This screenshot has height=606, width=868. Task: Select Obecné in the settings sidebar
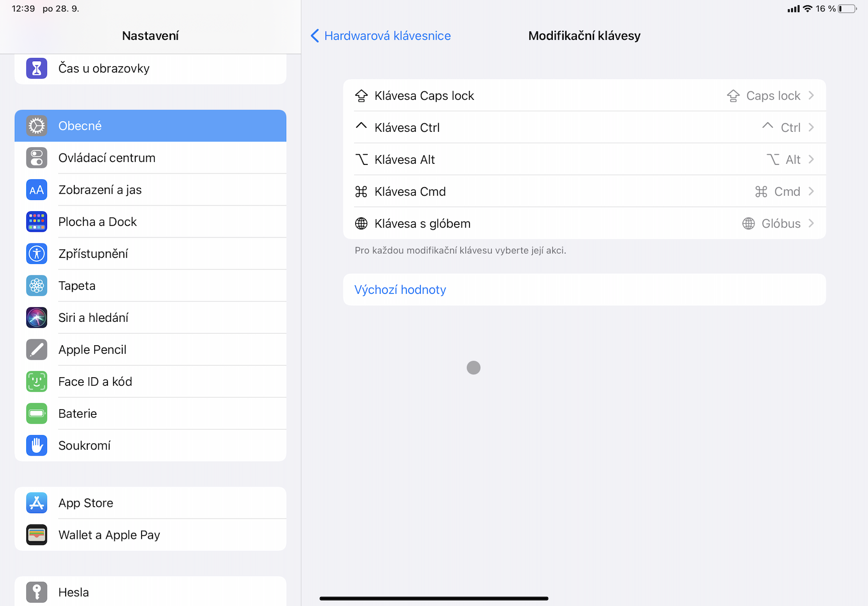click(x=150, y=126)
